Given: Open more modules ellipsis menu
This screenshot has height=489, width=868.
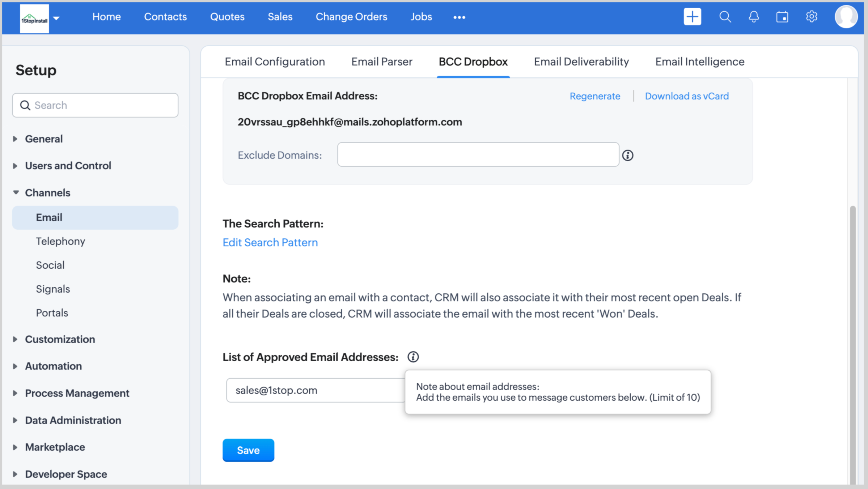Looking at the screenshot, I should pyautogui.click(x=459, y=17).
